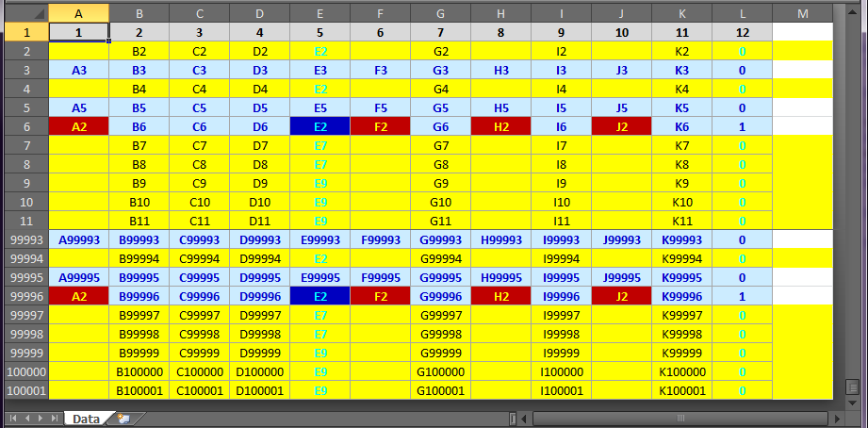Click the cell labeled E99995

coord(320,277)
